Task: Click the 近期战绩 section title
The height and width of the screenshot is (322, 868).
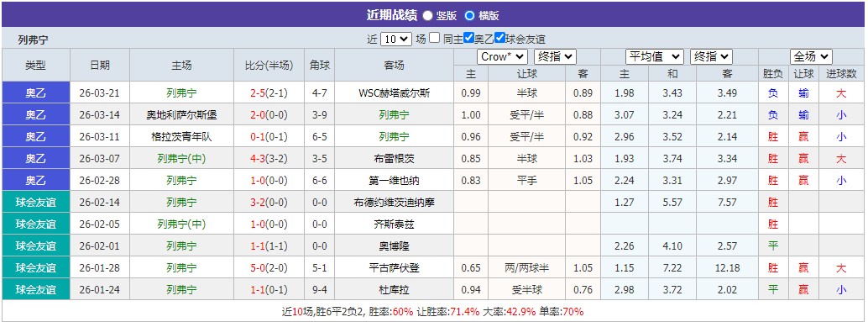Action: tap(392, 15)
